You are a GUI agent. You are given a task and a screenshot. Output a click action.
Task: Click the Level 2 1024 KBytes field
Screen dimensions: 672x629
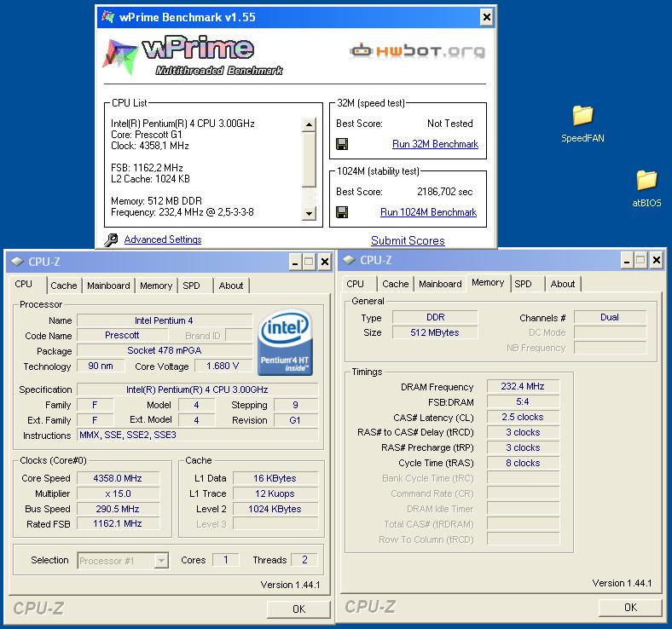click(275, 509)
